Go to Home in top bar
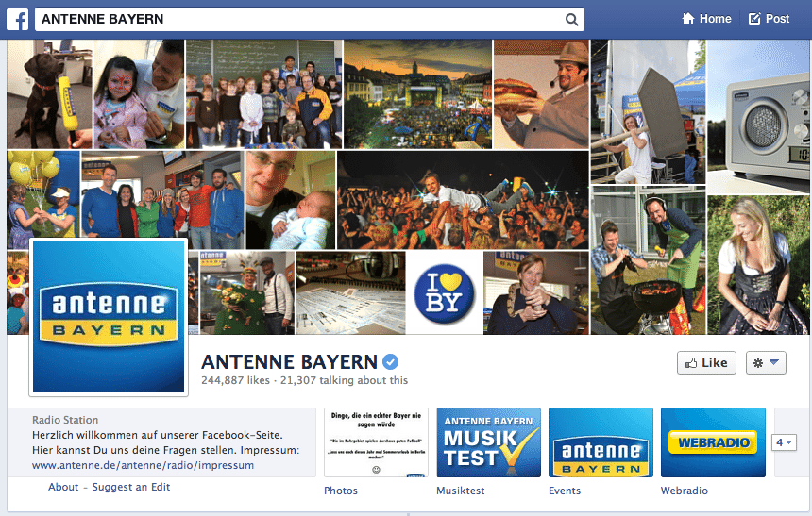This screenshot has height=516, width=812. tap(706, 19)
